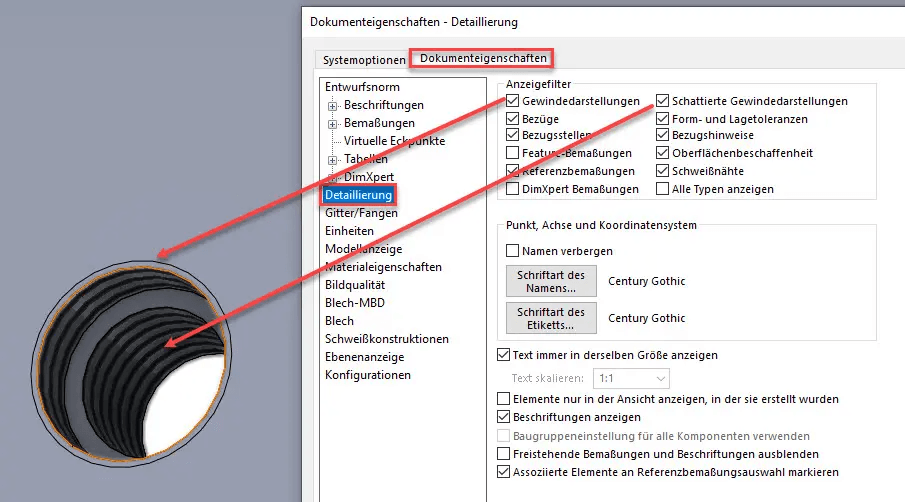This screenshot has height=502, width=905.
Task: Uncheck the Gewindedarstellungen checkbox
Action: click(x=513, y=101)
